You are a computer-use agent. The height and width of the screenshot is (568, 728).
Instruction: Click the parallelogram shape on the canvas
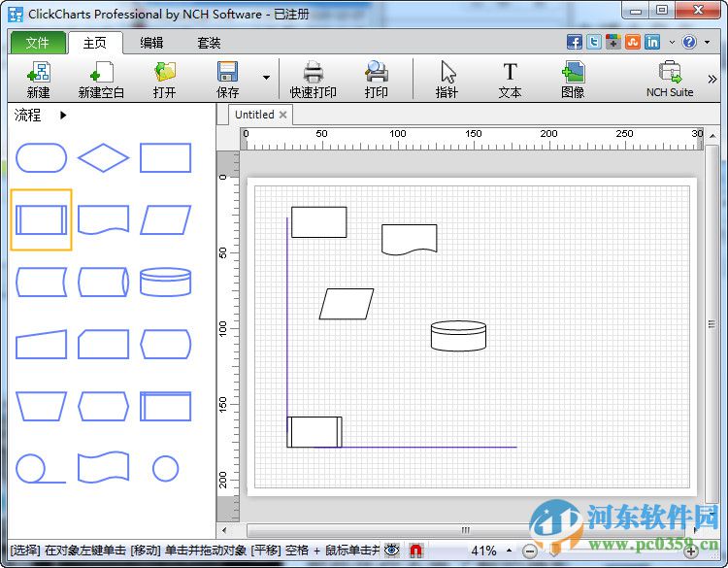click(x=347, y=304)
